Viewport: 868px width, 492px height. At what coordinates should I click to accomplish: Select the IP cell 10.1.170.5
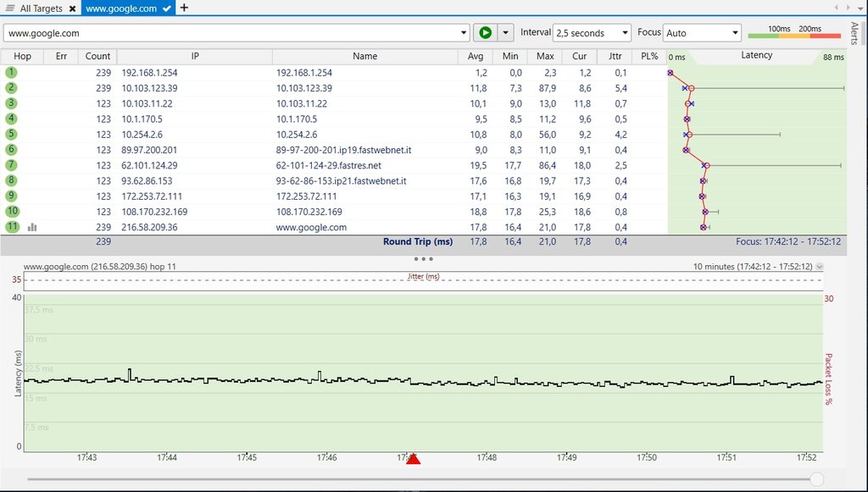point(142,119)
